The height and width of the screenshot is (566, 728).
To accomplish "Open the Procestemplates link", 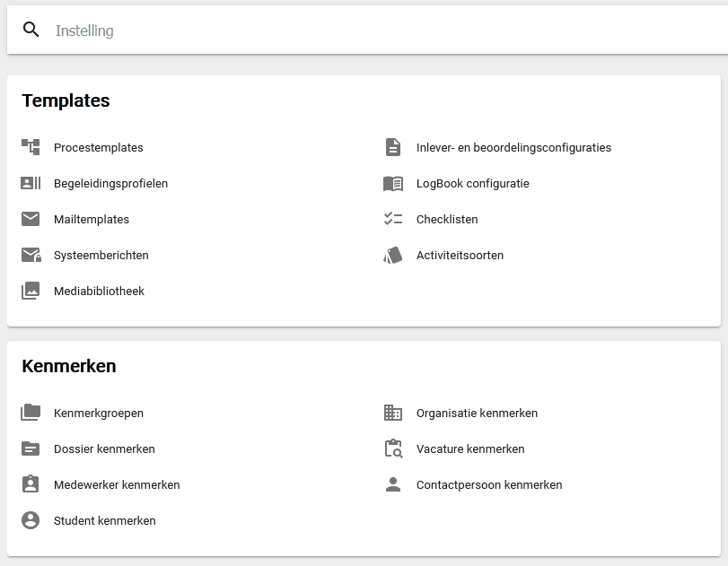I will coord(99,147).
